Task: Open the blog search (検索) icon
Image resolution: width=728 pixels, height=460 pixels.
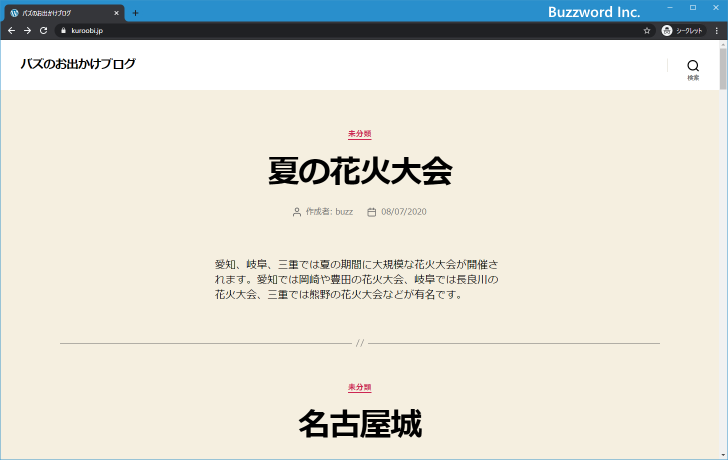Action: pyautogui.click(x=693, y=69)
